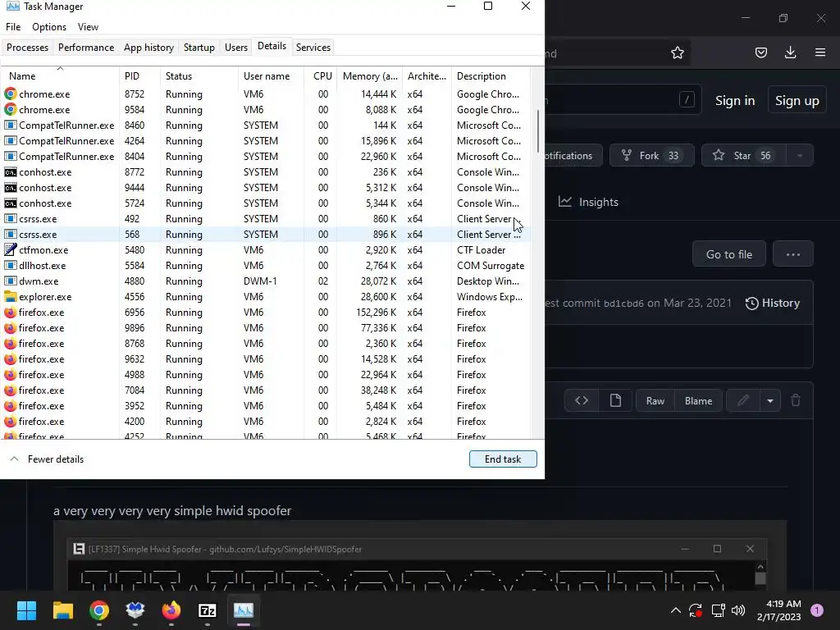Click the Star 56 button
The width and height of the screenshot is (840, 630).
(743, 155)
